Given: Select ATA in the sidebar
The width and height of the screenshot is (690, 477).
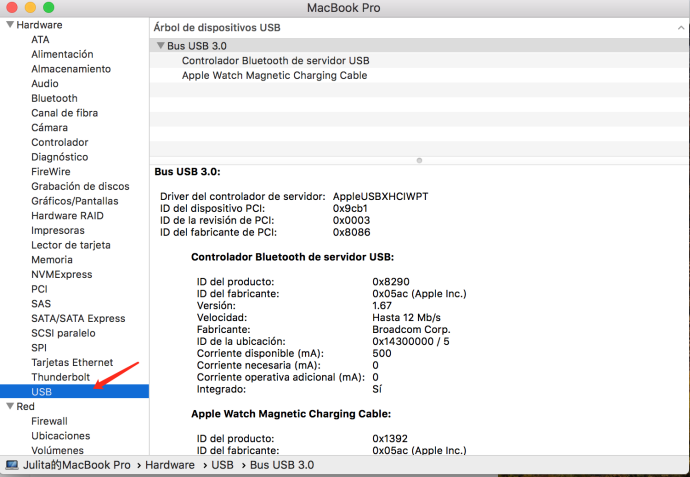Looking at the screenshot, I should [40, 40].
